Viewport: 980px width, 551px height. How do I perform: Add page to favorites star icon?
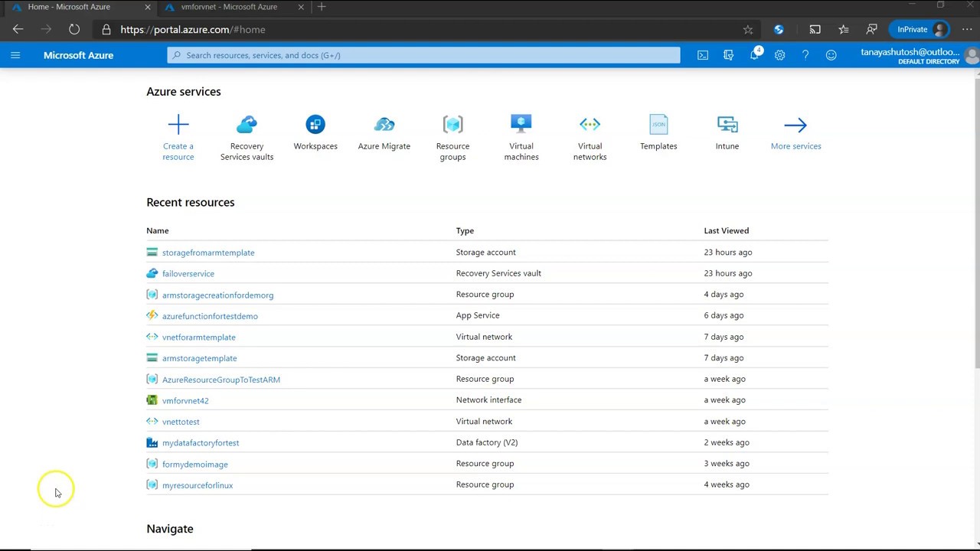(748, 29)
